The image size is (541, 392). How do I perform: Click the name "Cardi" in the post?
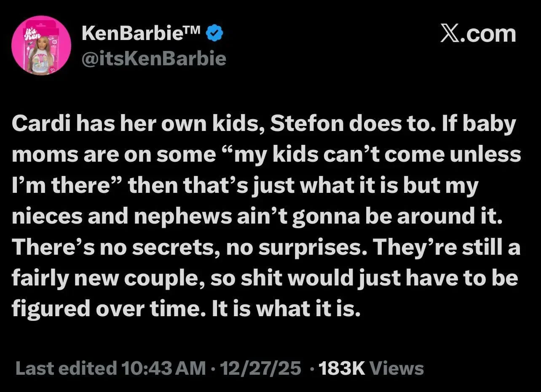(x=38, y=125)
